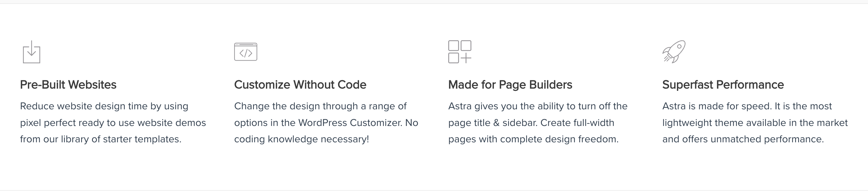Click the line starting "Reduce website design time"
Screen dimensions: 868x195
point(104,106)
